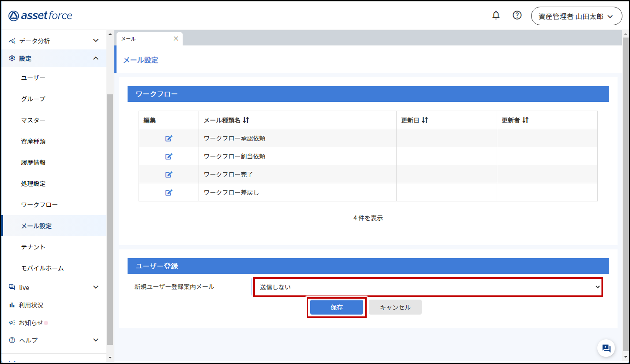Open マスター in the settings menu
Image resolution: width=630 pixels, height=364 pixels.
[x=33, y=120]
